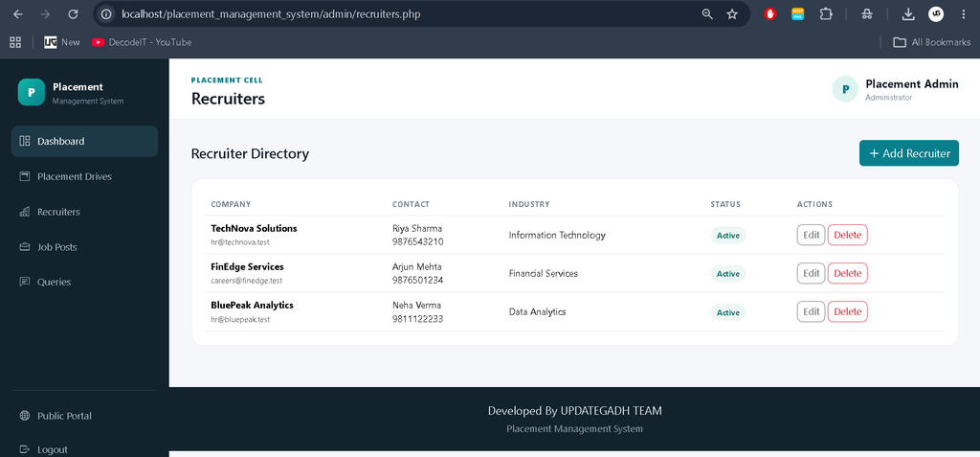Viewport: 980px width, 457px height.
Task: Open the DecodeIT - YouTube bookmark
Action: click(x=142, y=42)
